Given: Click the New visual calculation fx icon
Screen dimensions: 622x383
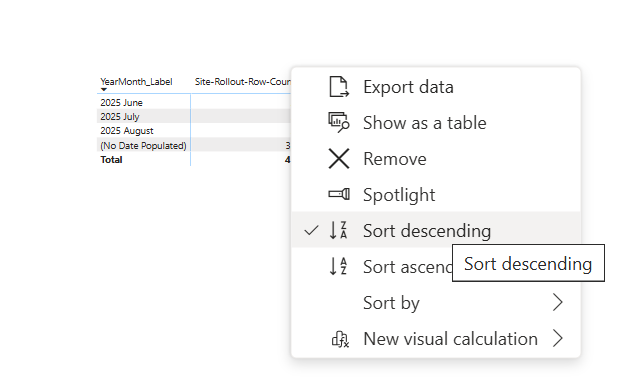Looking at the screenshot, I should tap(340, 339).
